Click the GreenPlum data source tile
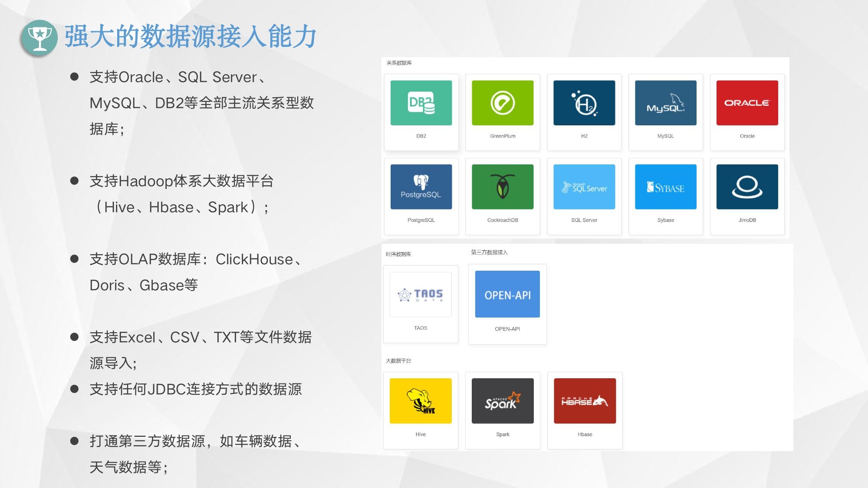The height and width of the screenshot is (488, 868). click(x=503, y=103)
